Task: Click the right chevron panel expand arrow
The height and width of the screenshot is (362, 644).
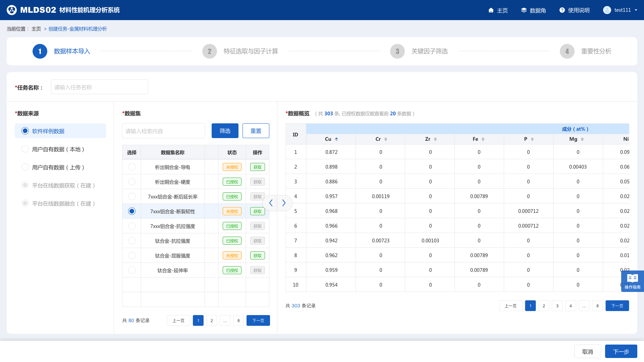Action: coord(284,203)
